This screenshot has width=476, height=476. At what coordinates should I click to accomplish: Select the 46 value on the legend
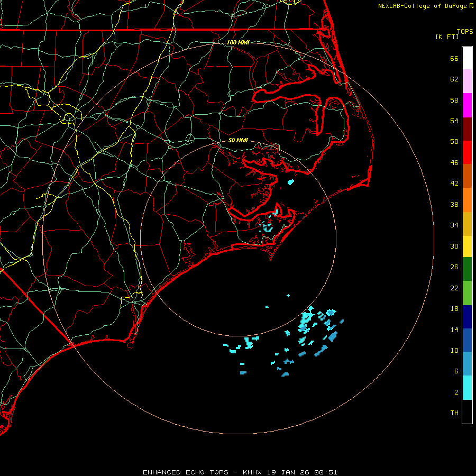(x=454, y=163)
